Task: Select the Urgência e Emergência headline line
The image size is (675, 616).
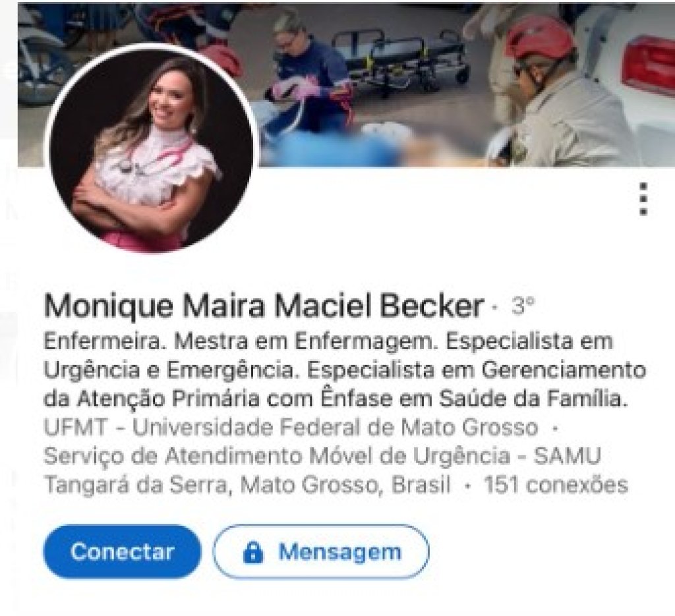Action: (345, 370)
